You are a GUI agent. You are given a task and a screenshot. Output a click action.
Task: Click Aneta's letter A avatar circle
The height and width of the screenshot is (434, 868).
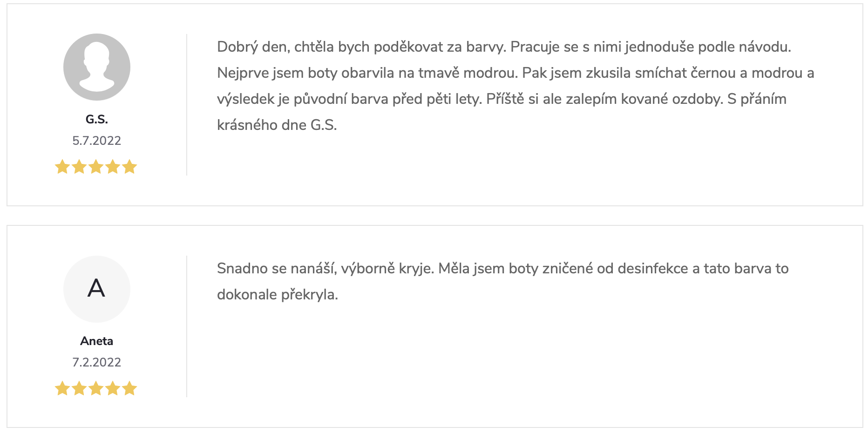97,289
